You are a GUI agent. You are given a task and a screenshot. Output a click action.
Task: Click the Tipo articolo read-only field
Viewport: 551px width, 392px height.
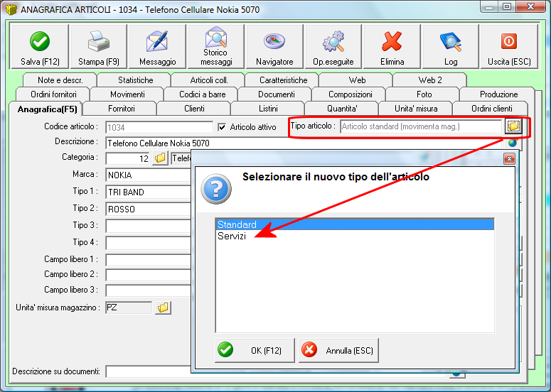coord(421,126)
